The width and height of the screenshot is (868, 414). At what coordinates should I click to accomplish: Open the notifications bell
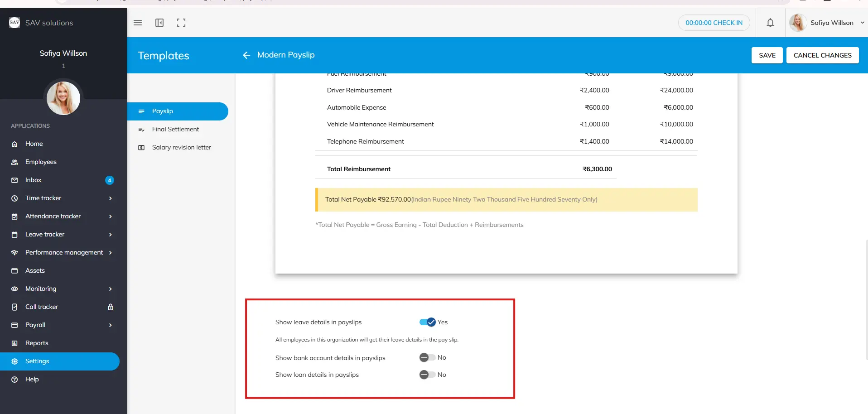pos(770,23)
